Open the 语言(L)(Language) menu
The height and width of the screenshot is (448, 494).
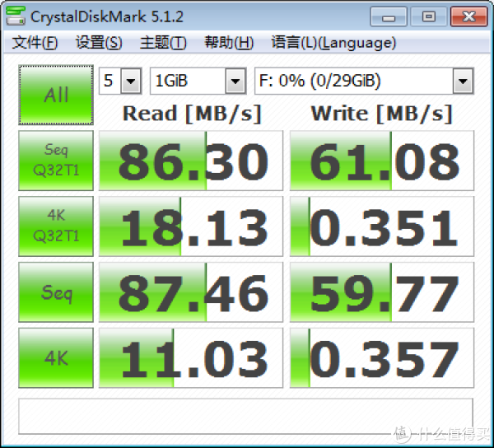[x=333, y=43]
